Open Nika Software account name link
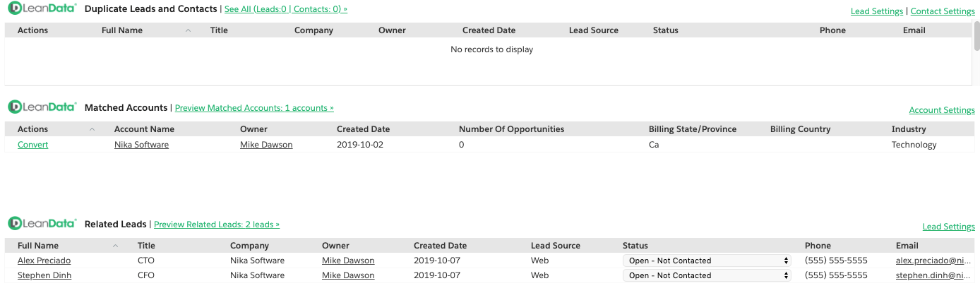The width and height of the screenshot is (980, 293). [x=141, y=145]
